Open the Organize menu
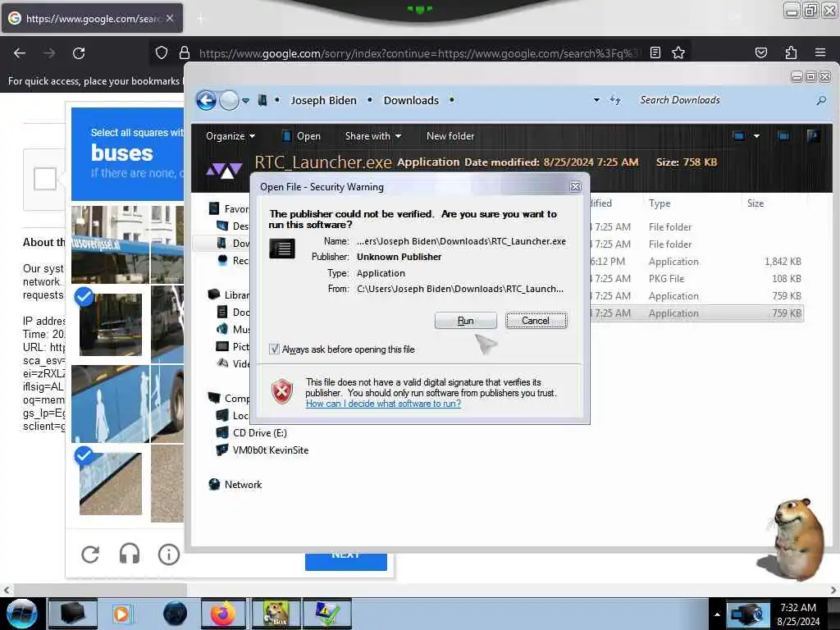 pos(231,136)
